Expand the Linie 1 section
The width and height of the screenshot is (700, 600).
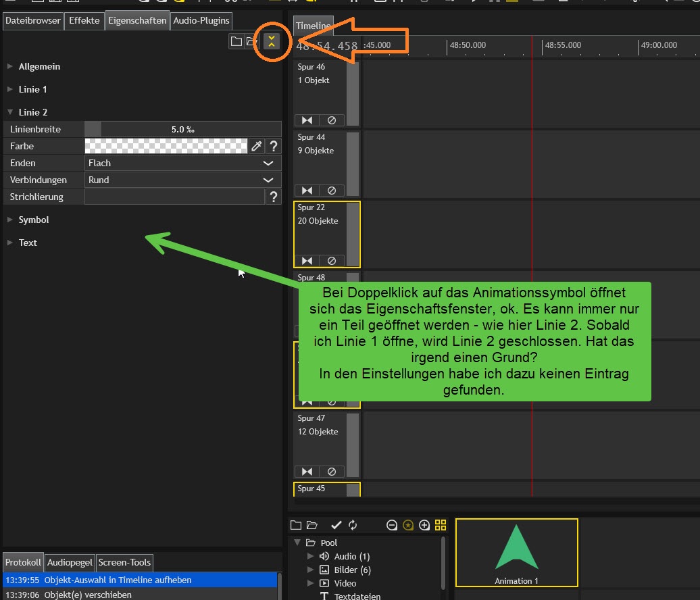32,89
